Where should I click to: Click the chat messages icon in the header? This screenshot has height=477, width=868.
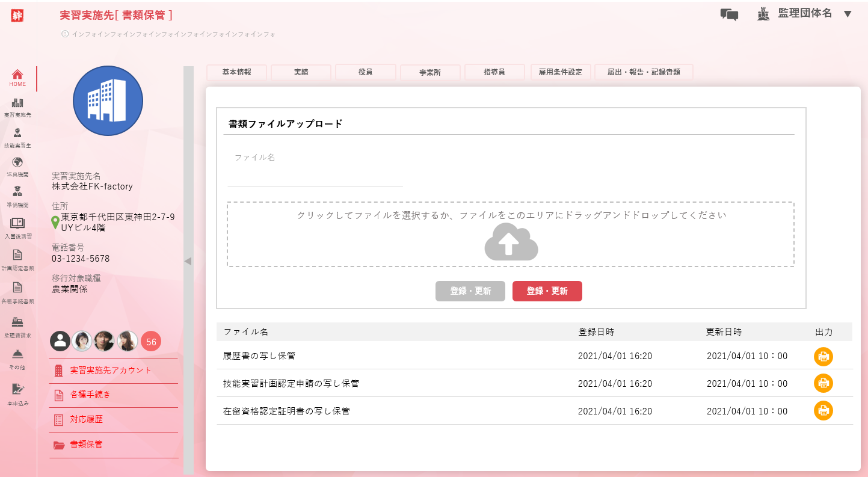point(729,14)
